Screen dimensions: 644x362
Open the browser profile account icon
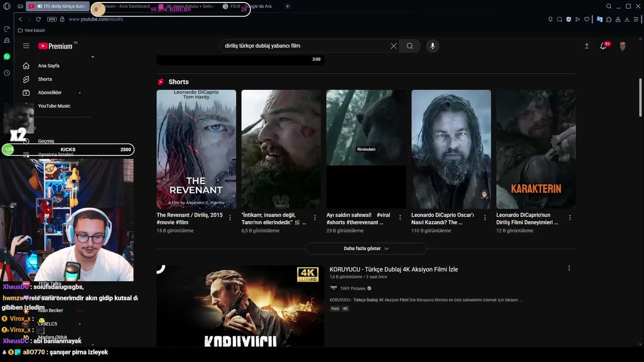[x=618, y=19]
